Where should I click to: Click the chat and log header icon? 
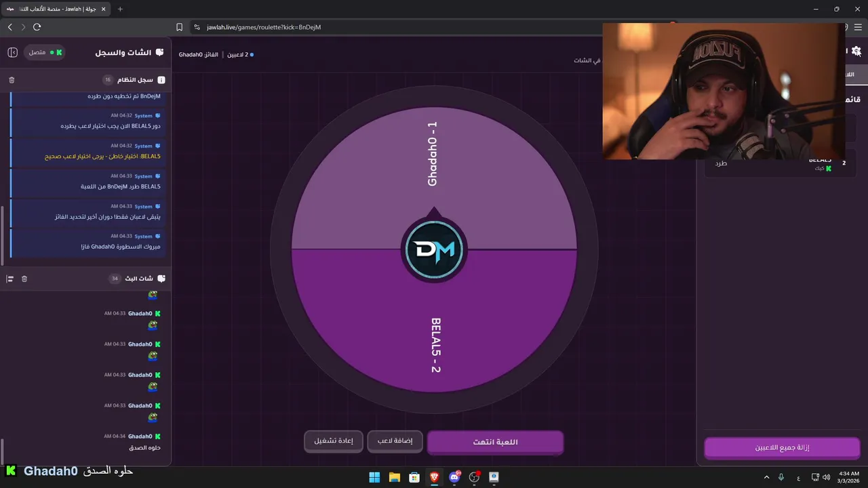pyautogui.click(x=159, y=52)
